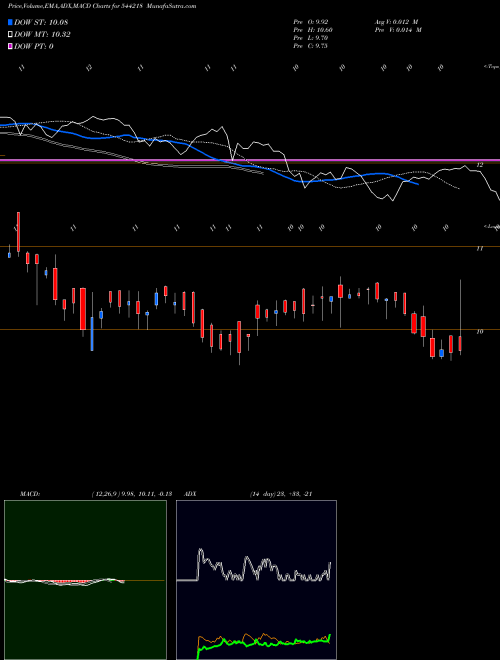Click the 11 price axis label
Image resolution: width=500 pixels, height=660 pixels.
479,249
